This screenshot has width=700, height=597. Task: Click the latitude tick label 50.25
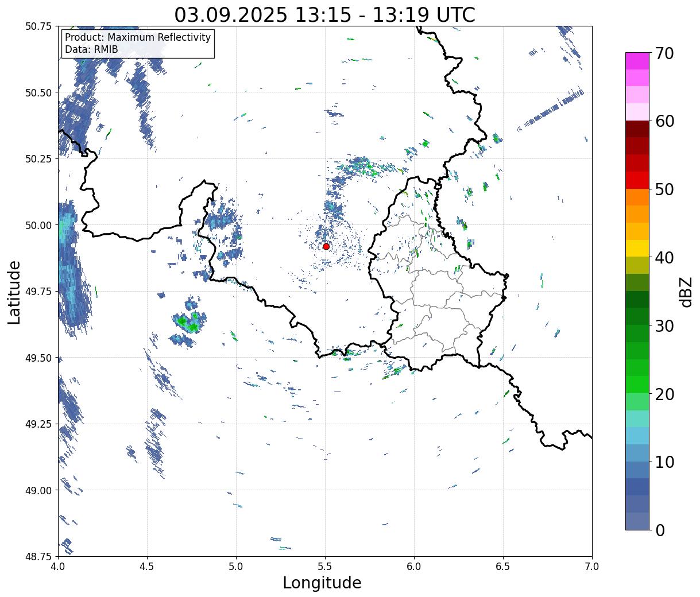[38, 159]
